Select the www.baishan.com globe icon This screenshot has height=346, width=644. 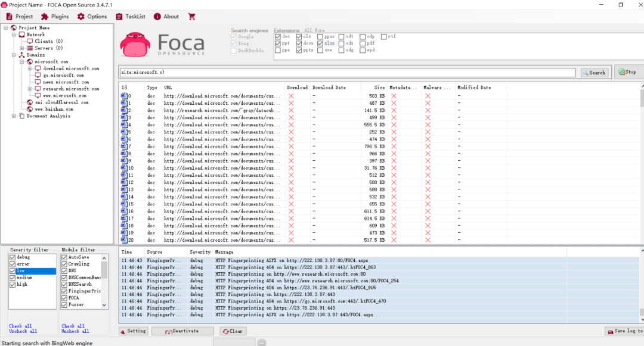coord(30,110)
